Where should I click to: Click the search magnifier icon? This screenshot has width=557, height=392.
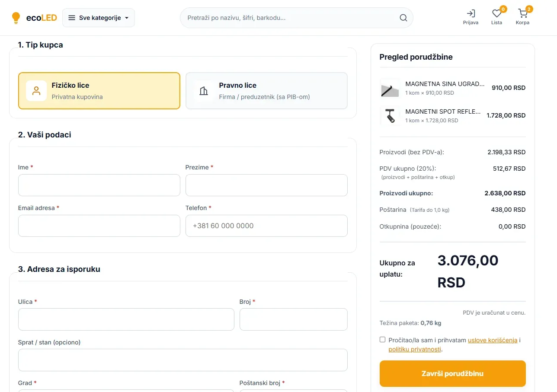[403, 18]
